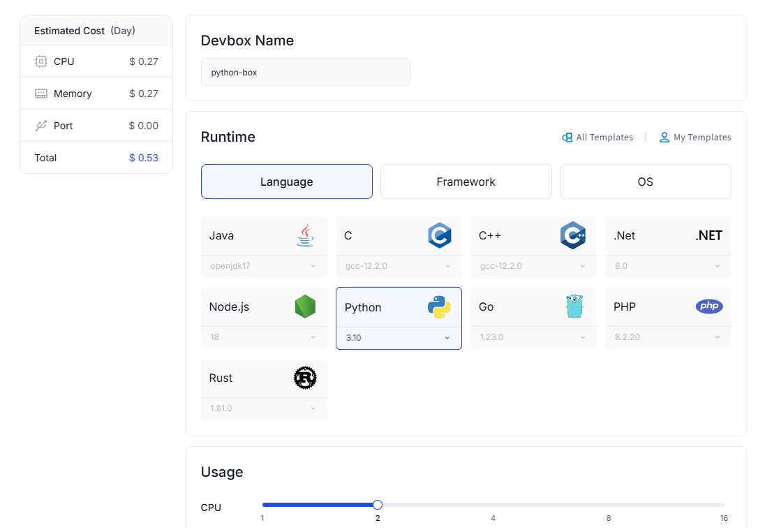Open the All Templates link
Viewport: 765px width, 532px height.
597,137
